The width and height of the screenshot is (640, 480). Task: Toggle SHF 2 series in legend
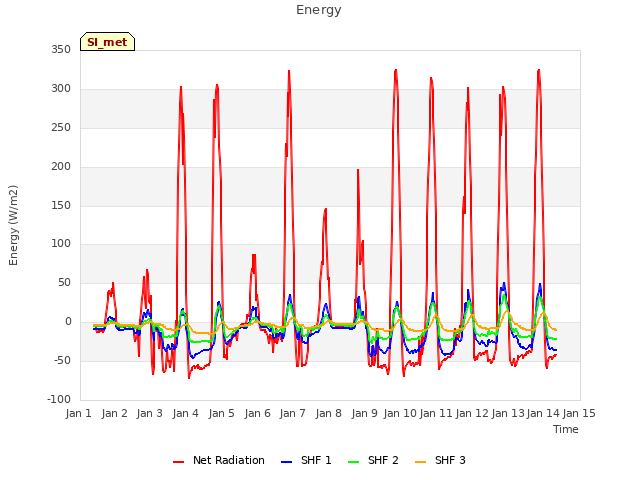tap(373, 460)
